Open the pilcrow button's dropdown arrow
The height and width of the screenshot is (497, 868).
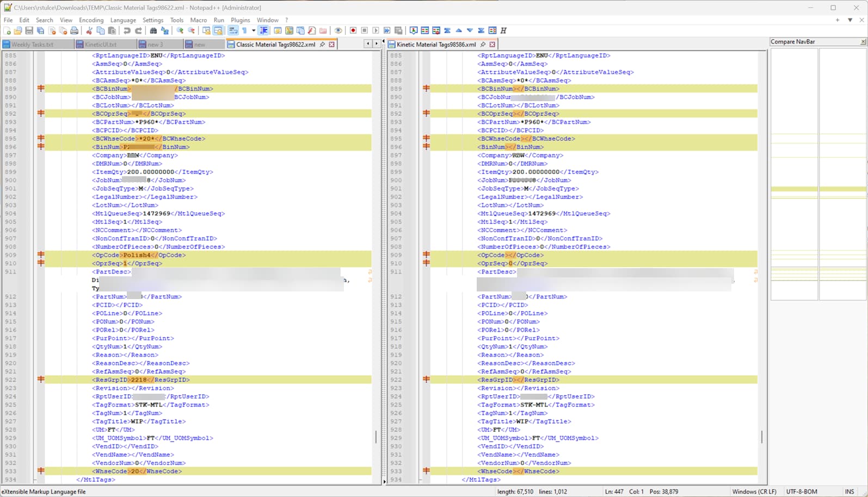[253, 30]
